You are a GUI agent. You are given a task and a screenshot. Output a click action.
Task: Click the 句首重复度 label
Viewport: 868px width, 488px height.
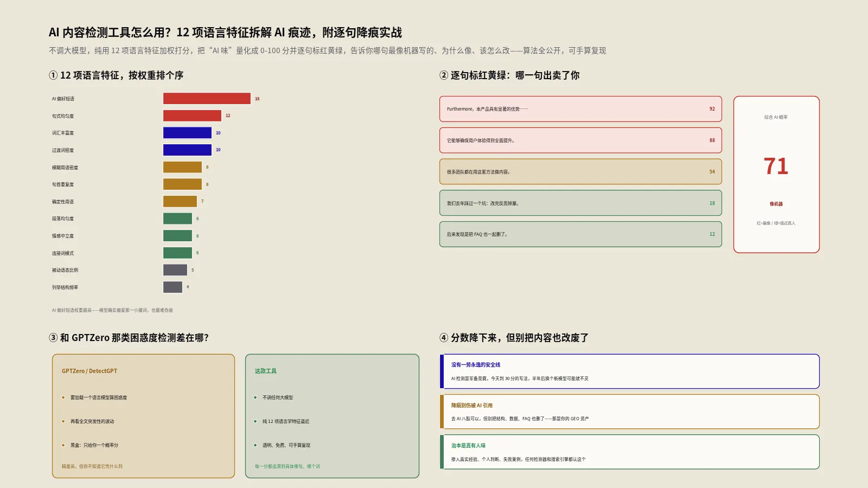63,184
